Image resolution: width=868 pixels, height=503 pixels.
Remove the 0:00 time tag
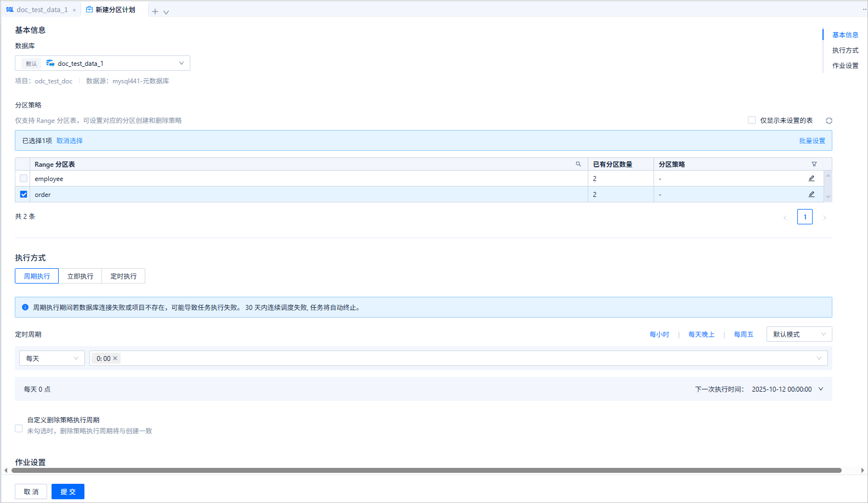(x=115, y=358)
